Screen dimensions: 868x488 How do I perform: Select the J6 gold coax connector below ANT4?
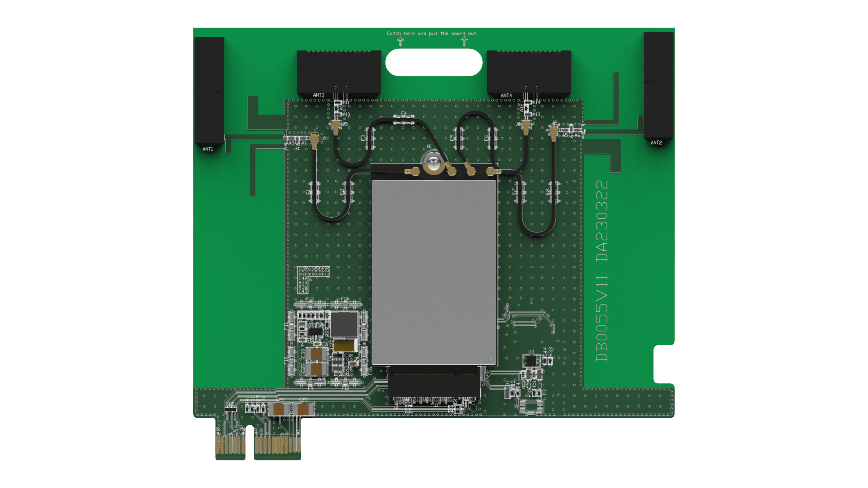(x=526, y=127)
